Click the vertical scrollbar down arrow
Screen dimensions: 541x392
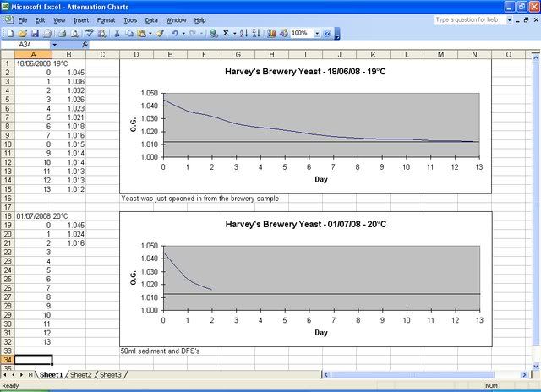coord(535,367)
